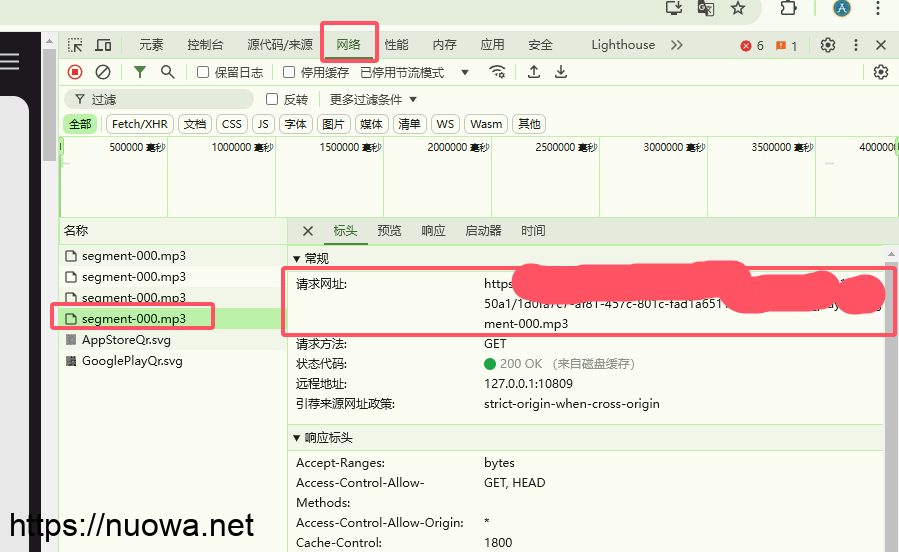Check the 反转 filter checkbox
899x552 pixels.
[x=272, y=99]
